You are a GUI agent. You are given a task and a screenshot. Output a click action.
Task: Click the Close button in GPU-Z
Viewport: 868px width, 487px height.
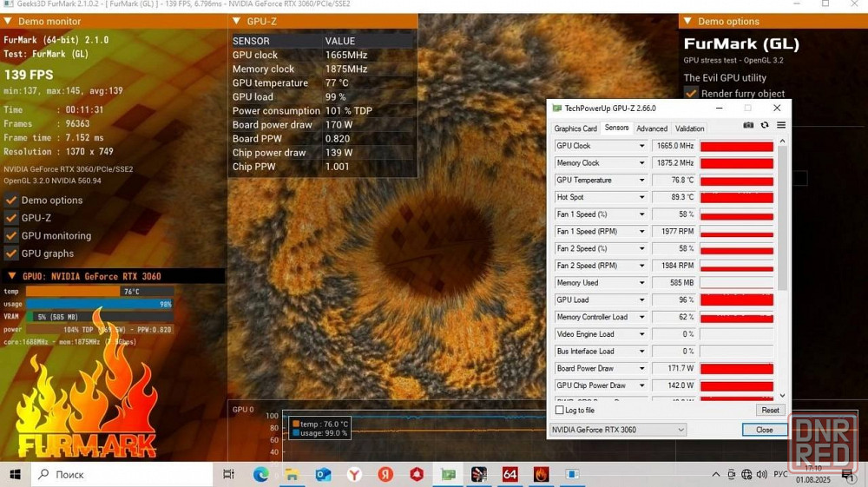point(765,430)
